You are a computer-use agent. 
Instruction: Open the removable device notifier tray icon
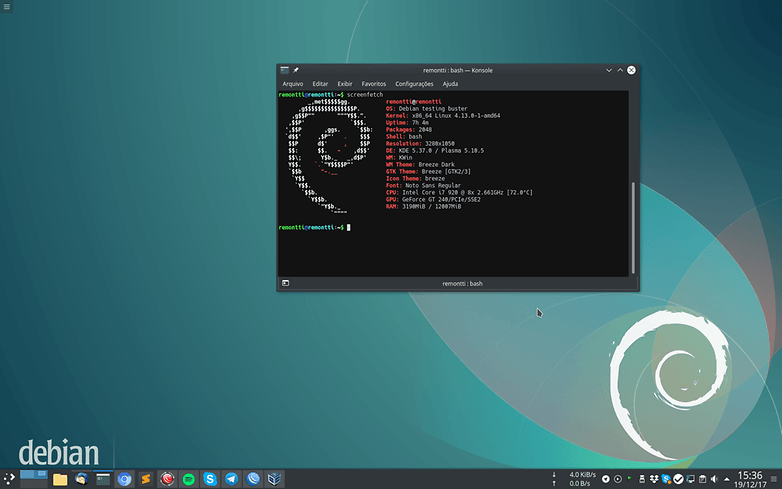coord(642,479)
